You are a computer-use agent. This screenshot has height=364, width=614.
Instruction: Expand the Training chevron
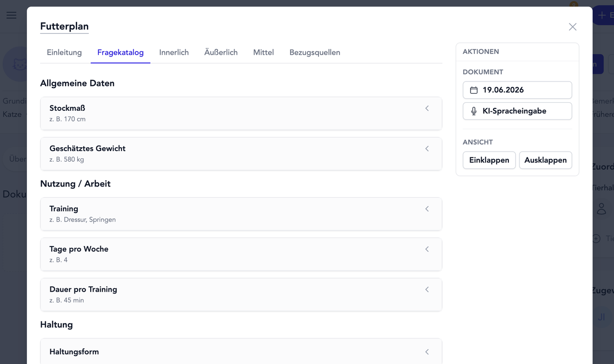coord(427,209)
